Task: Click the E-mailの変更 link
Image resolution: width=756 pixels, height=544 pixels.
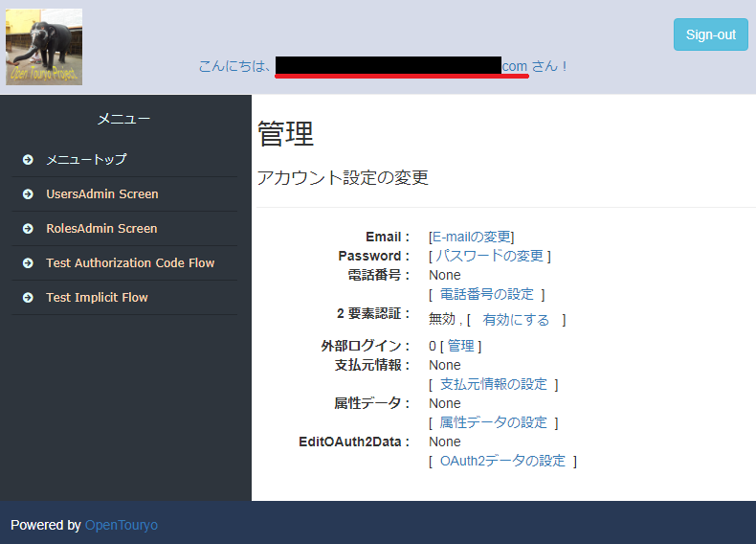Action: pyautogui.click(x=472, y=237)
